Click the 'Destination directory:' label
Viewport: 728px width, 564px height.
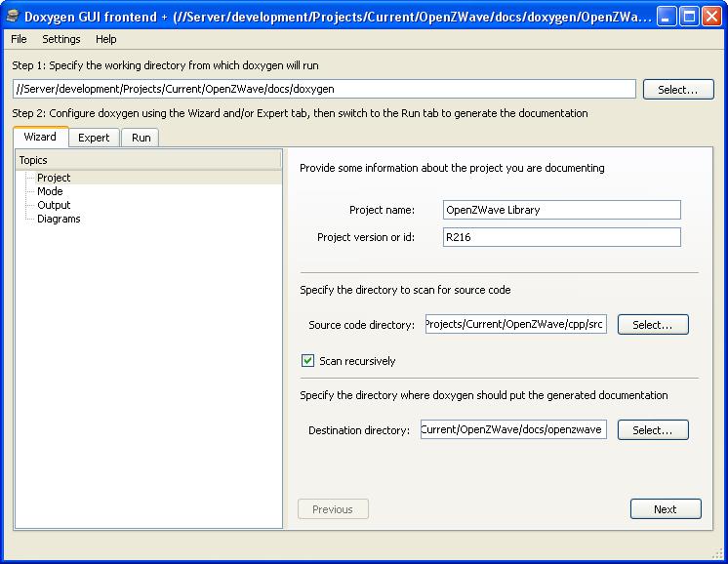[x=359, y=430]
